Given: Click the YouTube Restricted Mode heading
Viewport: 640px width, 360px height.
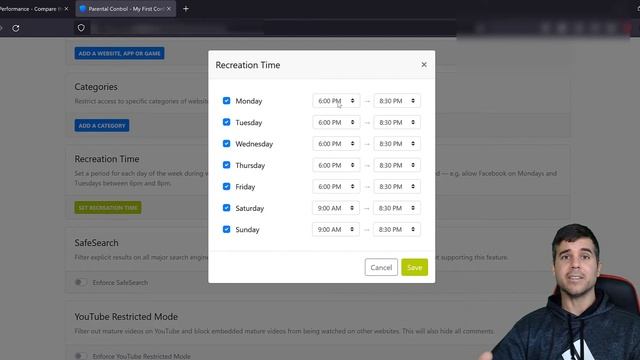Looking at the screenshot, I should pyautogui.click(x=126, y=317).
